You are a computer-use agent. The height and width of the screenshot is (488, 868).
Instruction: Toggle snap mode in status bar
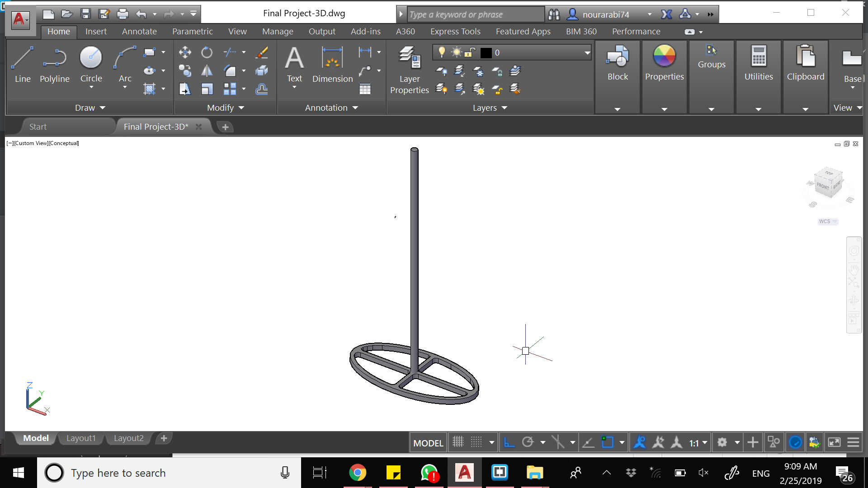point(476,442)
